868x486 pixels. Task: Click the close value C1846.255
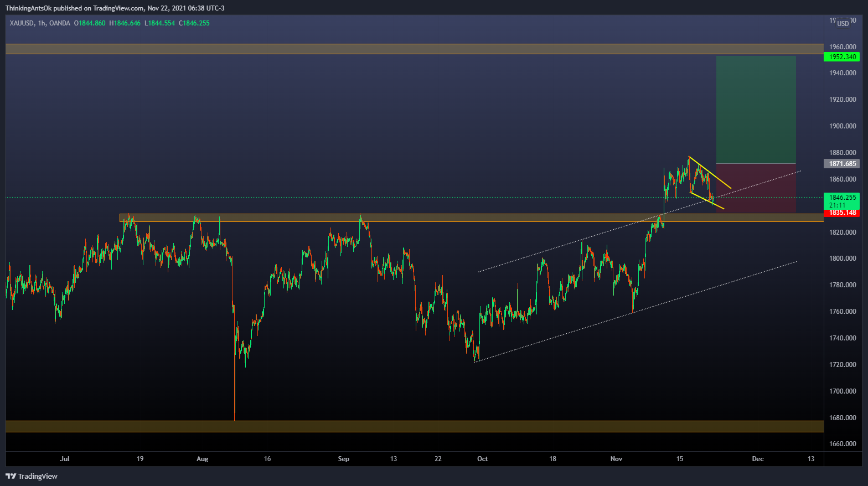click(x=194, y=23)
